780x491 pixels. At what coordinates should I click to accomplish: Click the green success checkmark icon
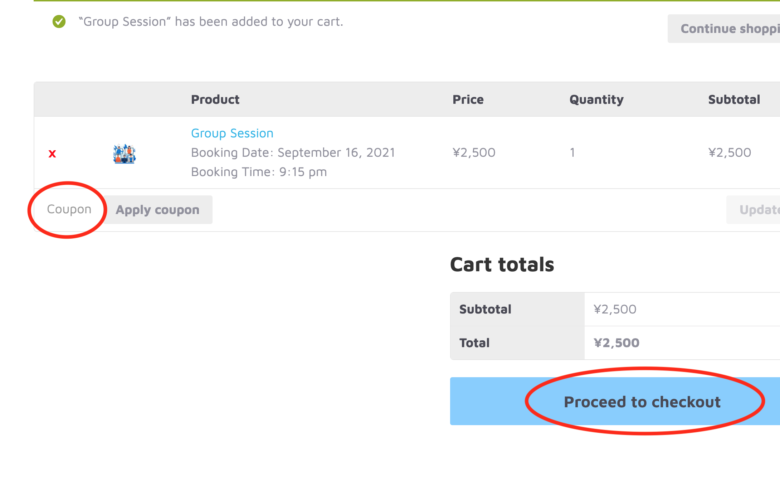click(59, 21)
